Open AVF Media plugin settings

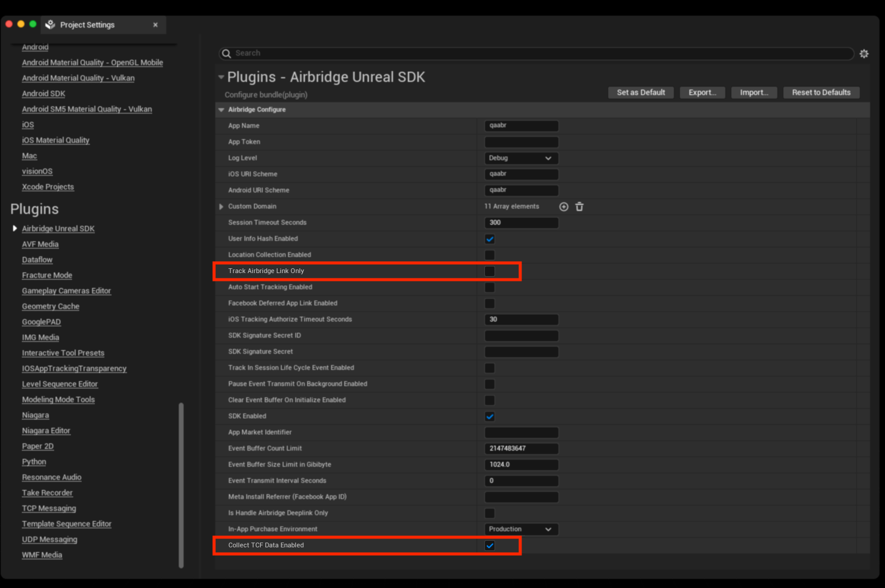tap(40, 244)
